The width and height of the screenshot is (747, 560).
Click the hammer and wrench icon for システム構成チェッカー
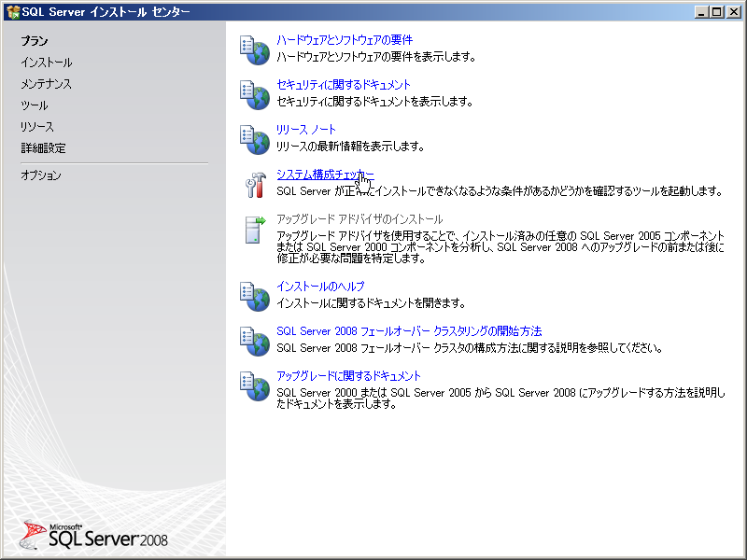[255, 184]
